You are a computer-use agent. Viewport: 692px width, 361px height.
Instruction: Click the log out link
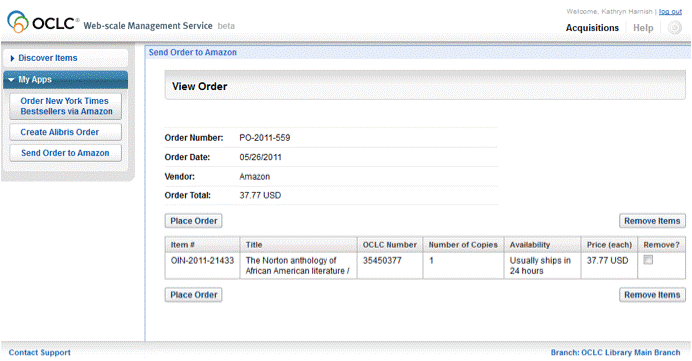pyautogui.click(x=670, y=11)
